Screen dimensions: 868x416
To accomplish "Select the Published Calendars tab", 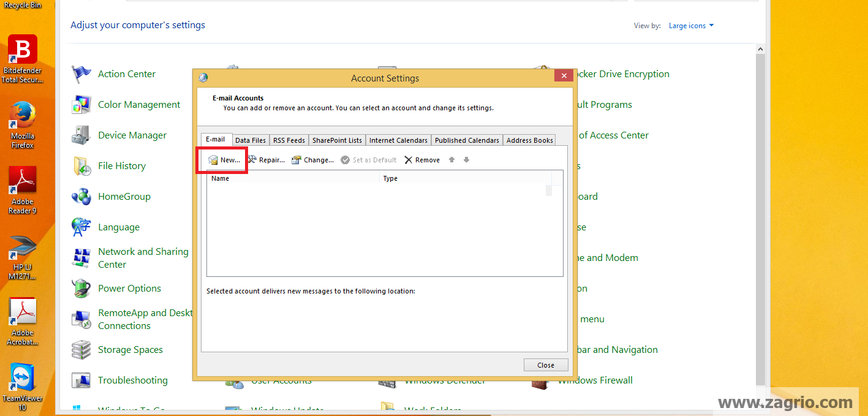I will (467, 140).
